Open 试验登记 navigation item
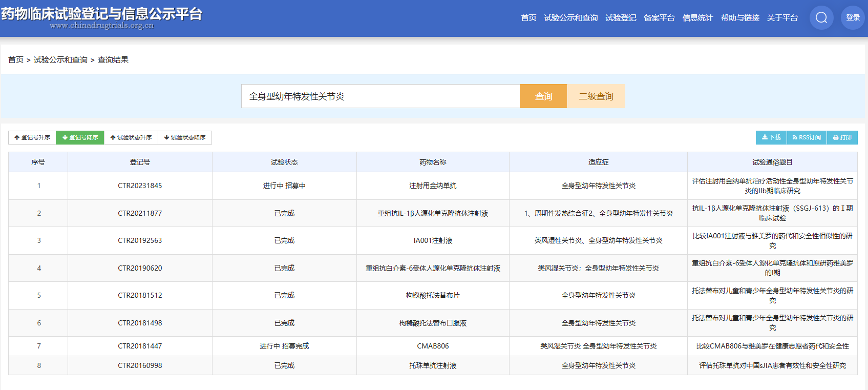The image size is (868, 390). pyautogui.click(x=621, y=18)
